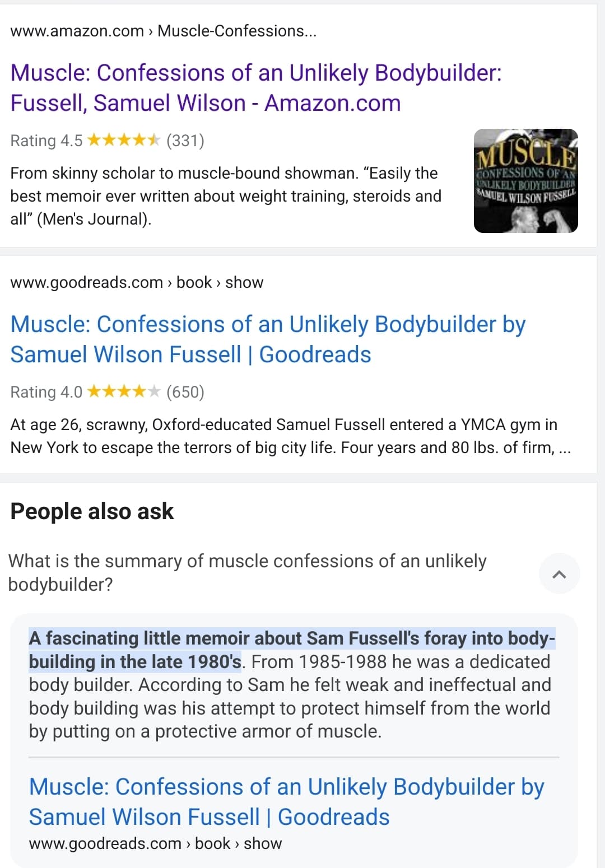Click the Goodreads snippet about the YMCA gym

290,436
